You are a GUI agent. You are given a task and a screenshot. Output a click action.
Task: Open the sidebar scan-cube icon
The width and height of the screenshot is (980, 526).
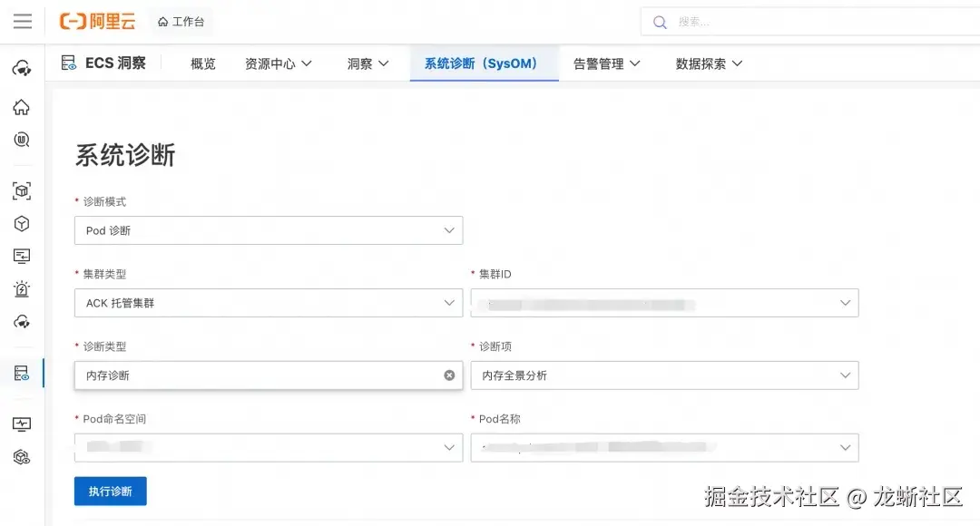[22, 191]
